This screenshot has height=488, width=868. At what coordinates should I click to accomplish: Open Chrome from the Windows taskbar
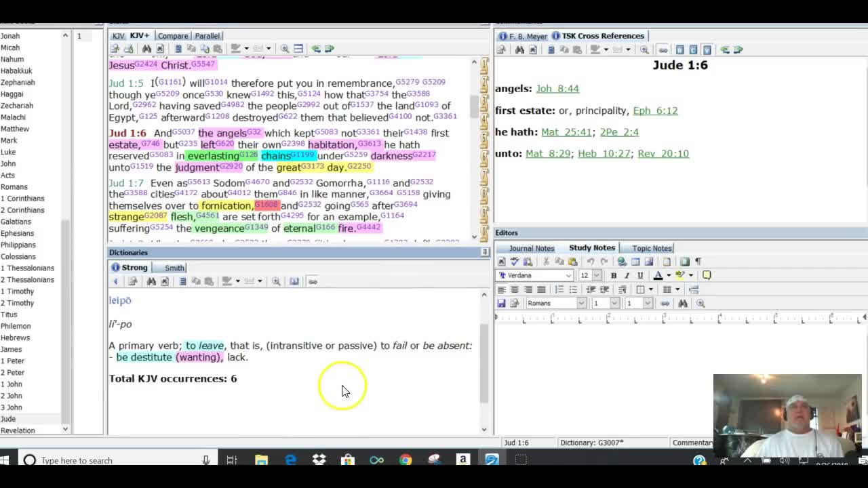pos(406,460)
